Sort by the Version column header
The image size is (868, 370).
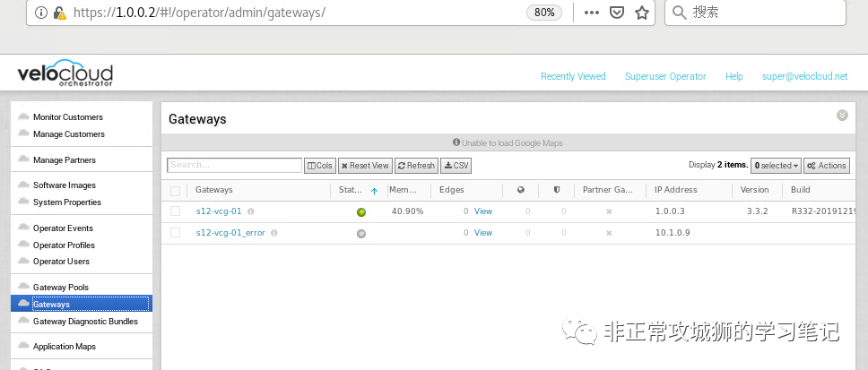754,190
